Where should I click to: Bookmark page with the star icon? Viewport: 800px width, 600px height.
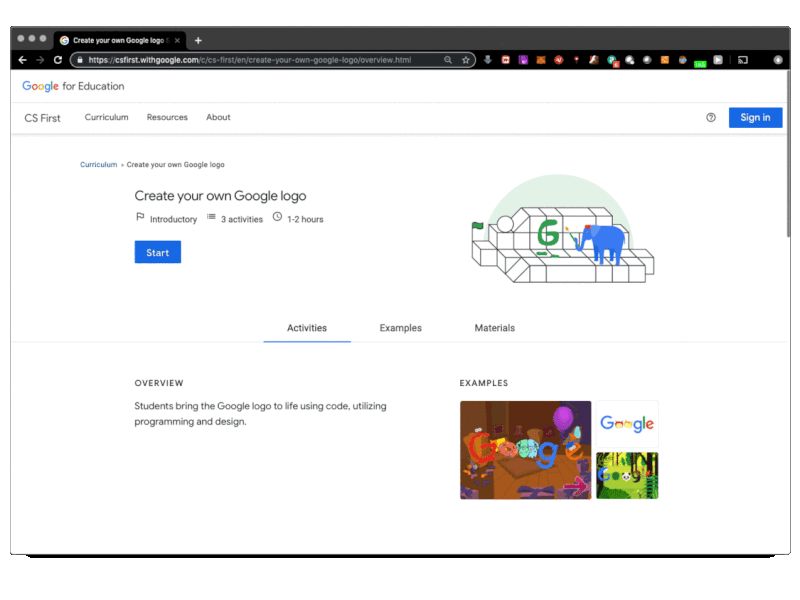(466, 60)
